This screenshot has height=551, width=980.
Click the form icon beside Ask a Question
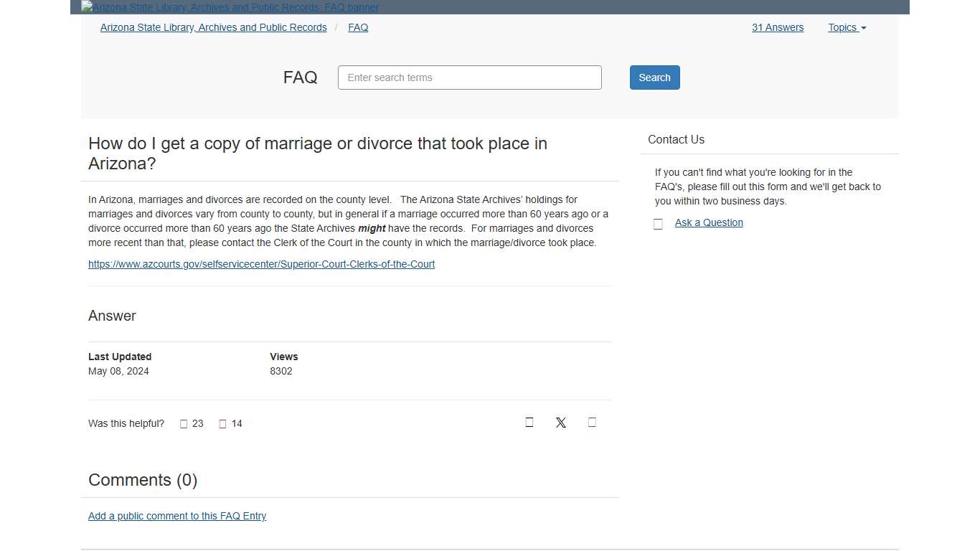658,223
